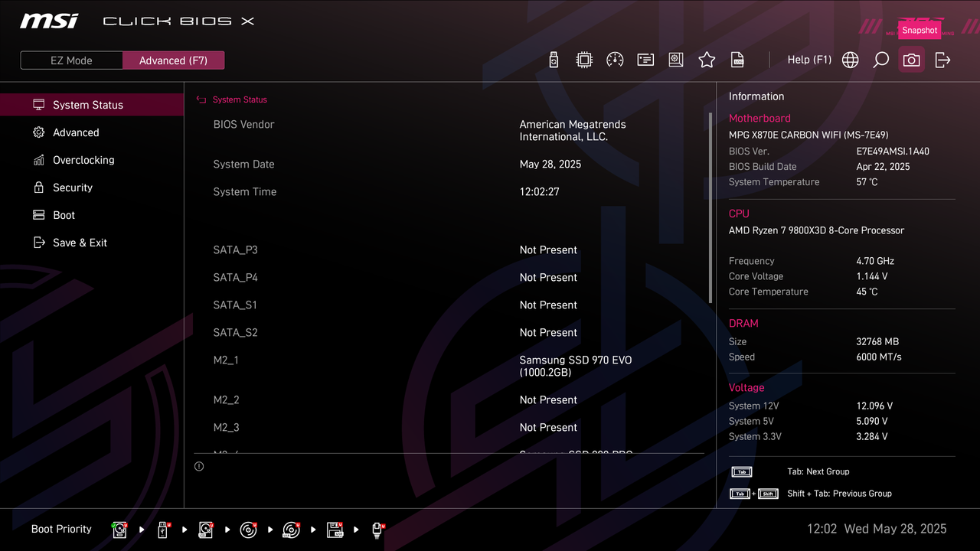Open the Boot sidebar menu

pos(92,215)
